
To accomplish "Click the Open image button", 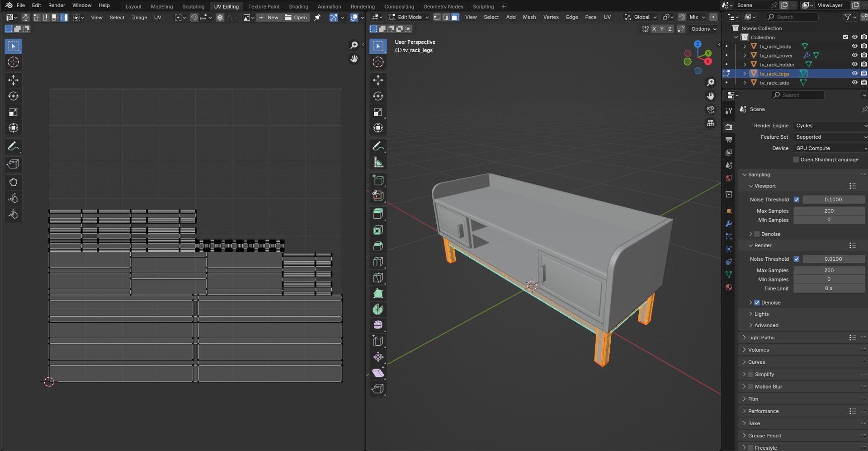I will tap(296, 17).
